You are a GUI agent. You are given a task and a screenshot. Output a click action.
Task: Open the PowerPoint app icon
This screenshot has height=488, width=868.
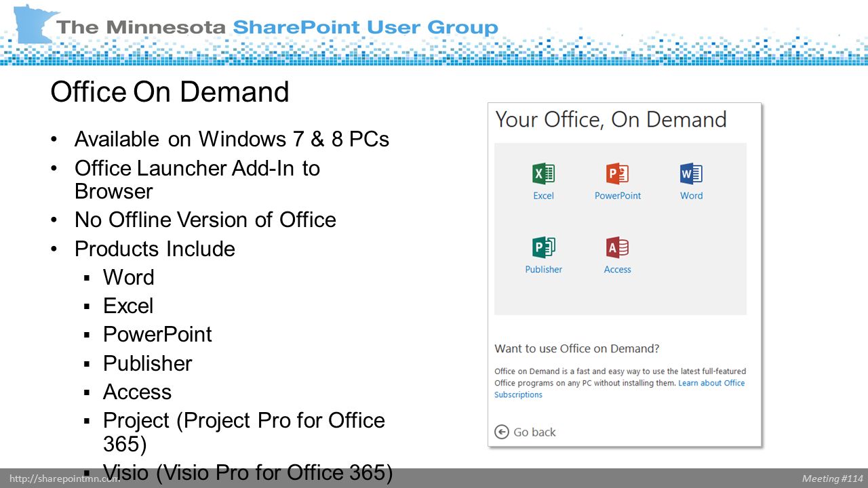click(617, 174)
